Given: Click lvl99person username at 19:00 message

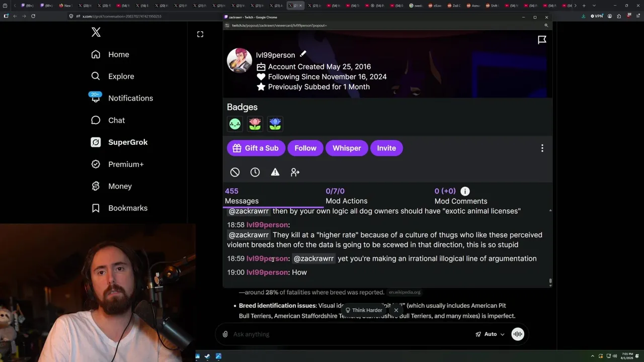Looking at the screenshot, I should (267, 273).
